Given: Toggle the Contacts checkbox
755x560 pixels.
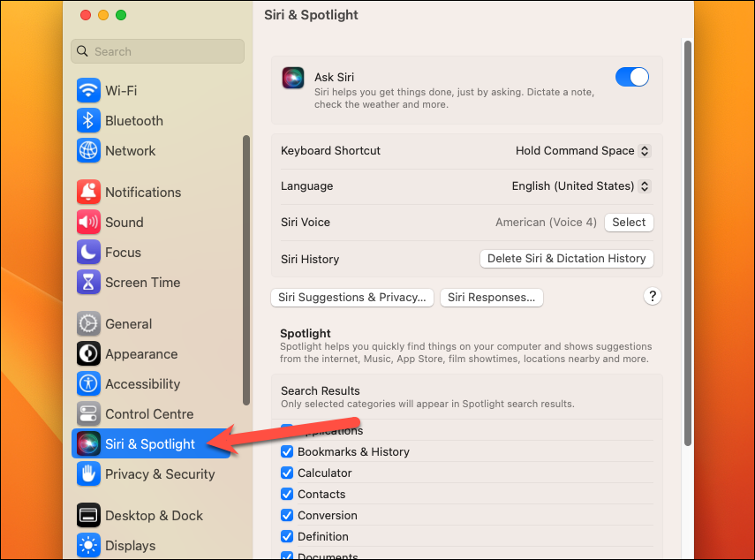Looking at the screenshot, I should pyautogui.click(x=287, y=494).
